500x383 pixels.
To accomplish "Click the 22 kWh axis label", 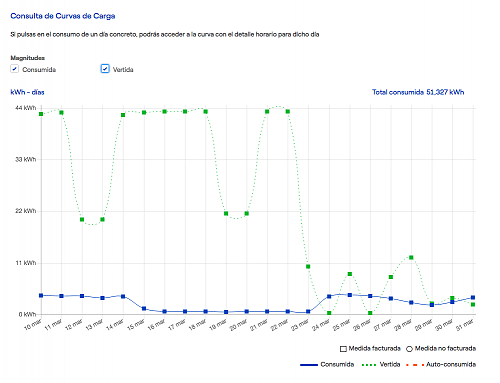I will pos(26,211).
